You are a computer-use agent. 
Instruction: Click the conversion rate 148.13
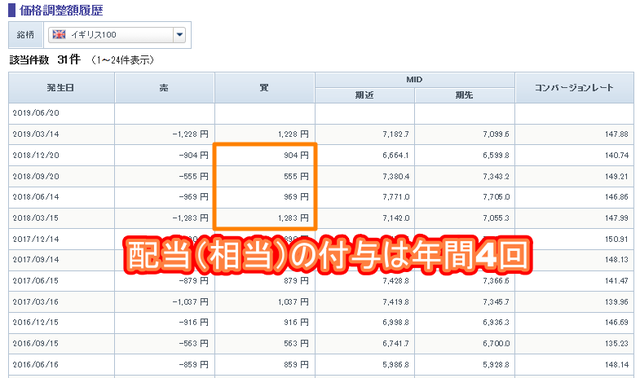click(x=616, y=260)
